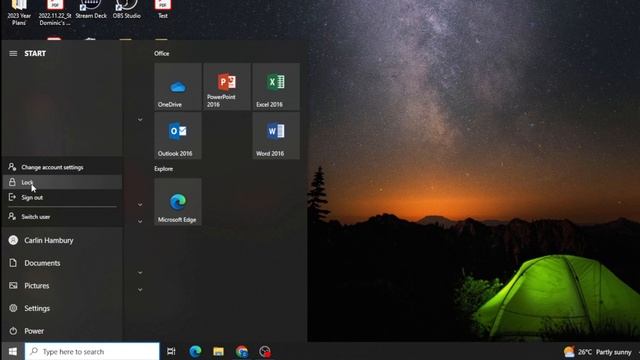Open the Excel 2016 tile
640x360 pixels.
coord(276,87)
